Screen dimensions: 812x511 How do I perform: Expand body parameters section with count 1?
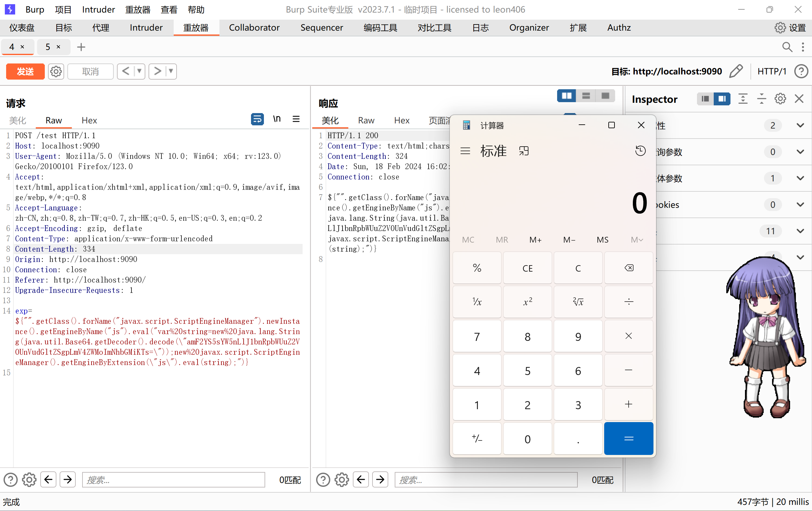(x=800, y=178)
